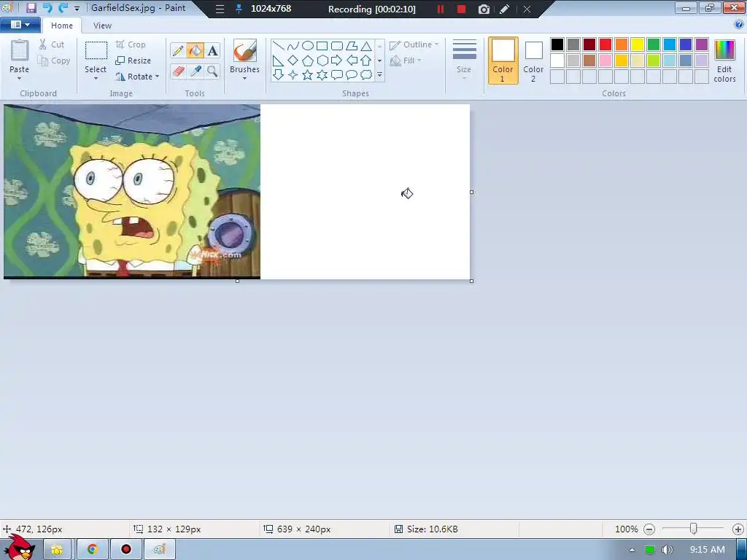Screen dimensions: 747x560
Task: Pick the red color swatch
Action: pos(605,44)
